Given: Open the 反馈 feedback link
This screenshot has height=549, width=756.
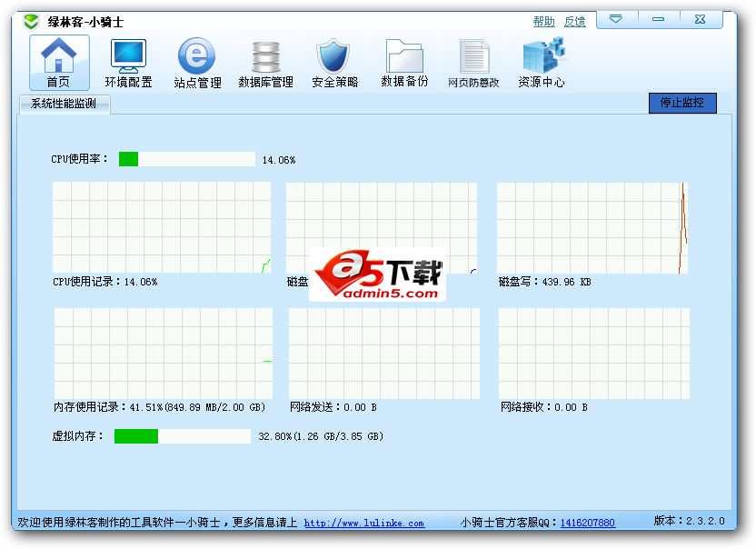Looking at the screenshot, I should pyautogui.click(x=574, y=21).
